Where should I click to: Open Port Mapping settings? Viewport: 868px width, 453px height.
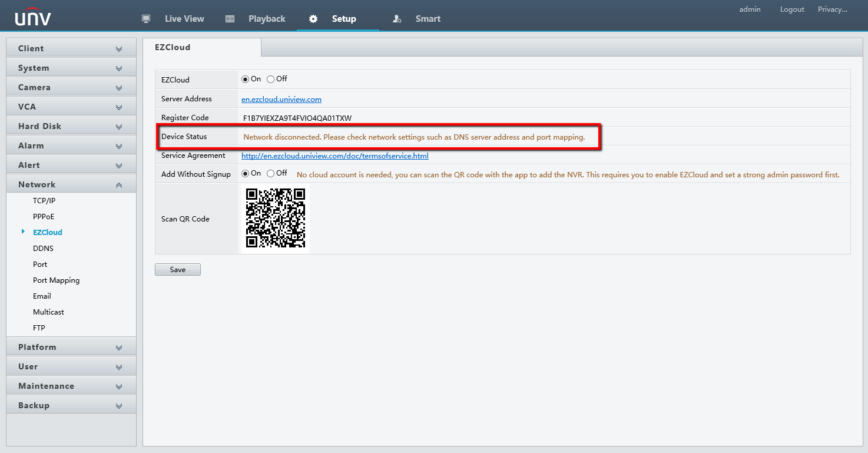point(56,280)
